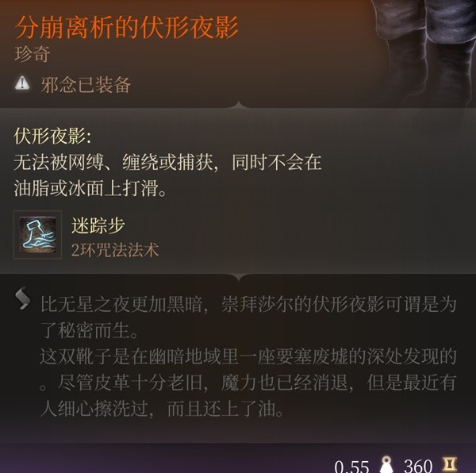The height and width of the screenshot is (473, 476).
Task: Click the 迷踪步 spell icon
Action: (37, 235)
